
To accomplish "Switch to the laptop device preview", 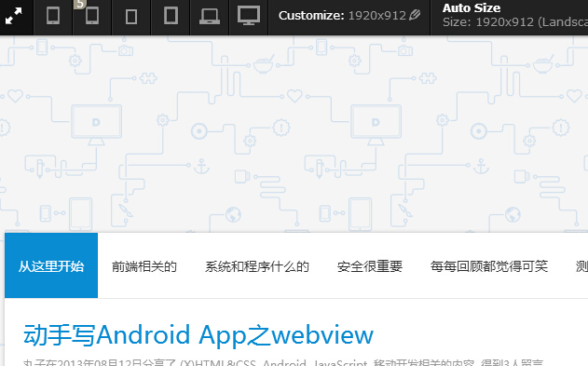I will pos(210,16).
